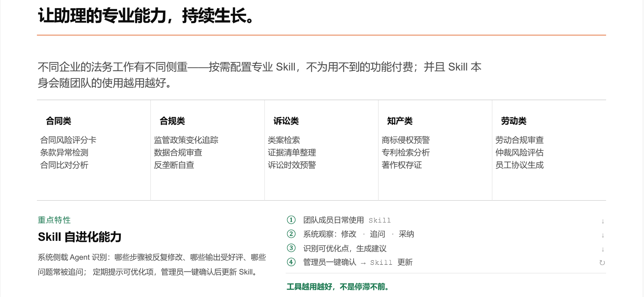The height and width of the screenshot is (297, 644).
Task: Select the 合规类 category heading
Action: [172, 121]
